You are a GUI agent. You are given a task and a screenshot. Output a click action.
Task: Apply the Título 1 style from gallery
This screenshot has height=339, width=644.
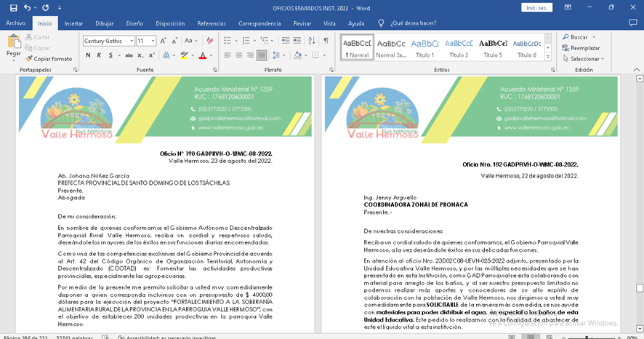pyautogui.click(x=424, y=47)
